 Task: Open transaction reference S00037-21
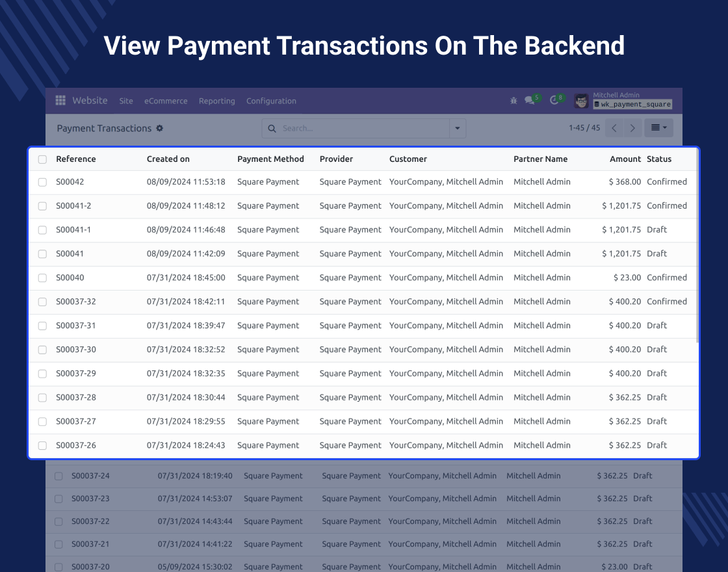(90, 543)
